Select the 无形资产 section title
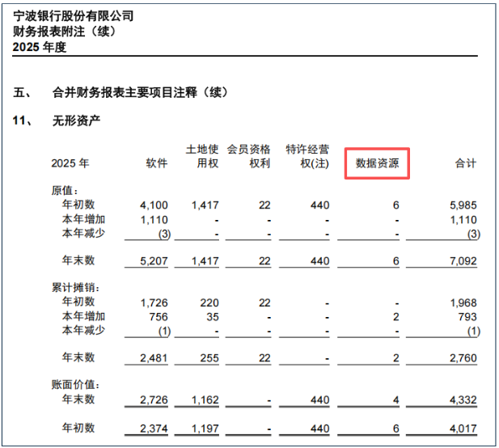Image resolution: width=499 pixels, height=448 pixels. pyautogui.click(x=76, y=120)
